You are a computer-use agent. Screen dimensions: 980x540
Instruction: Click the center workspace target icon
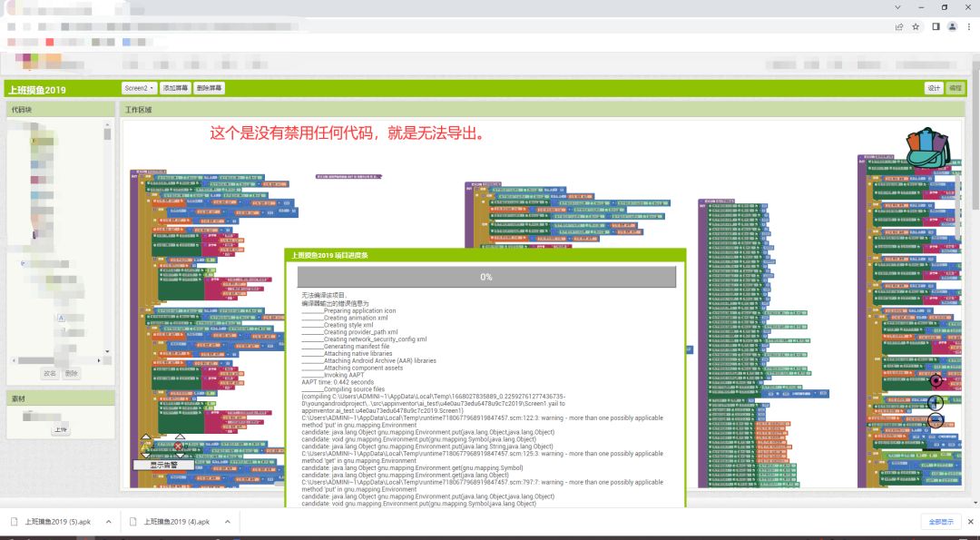935,380
